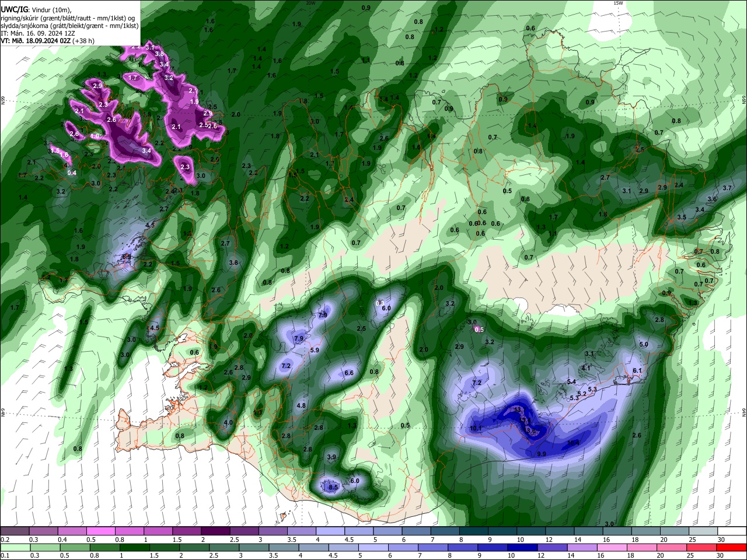Click the 4.0 precipitation value
This screenshot has width=747, height=560.
click(x=228, y=423)
